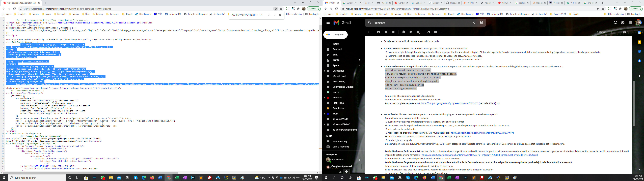The width and height of the screenshot is (644, 181).
Task: Open Reading list in Gmail Chrome window
Action: 634,14
